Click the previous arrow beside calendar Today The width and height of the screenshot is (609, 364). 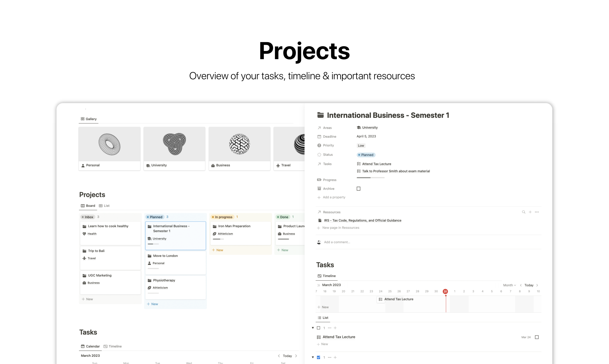pos(279,356)
